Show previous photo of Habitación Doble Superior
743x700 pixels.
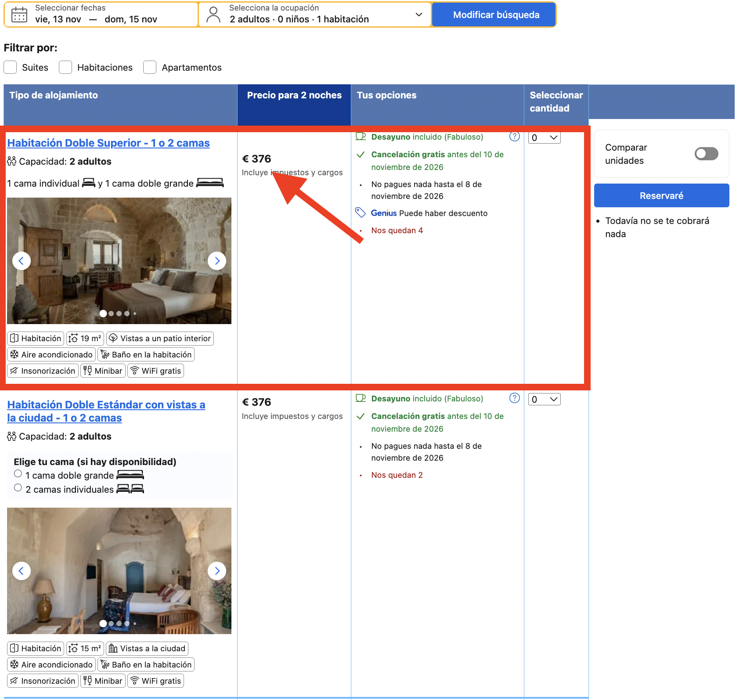pyautogui.click(x=22, y=261)
